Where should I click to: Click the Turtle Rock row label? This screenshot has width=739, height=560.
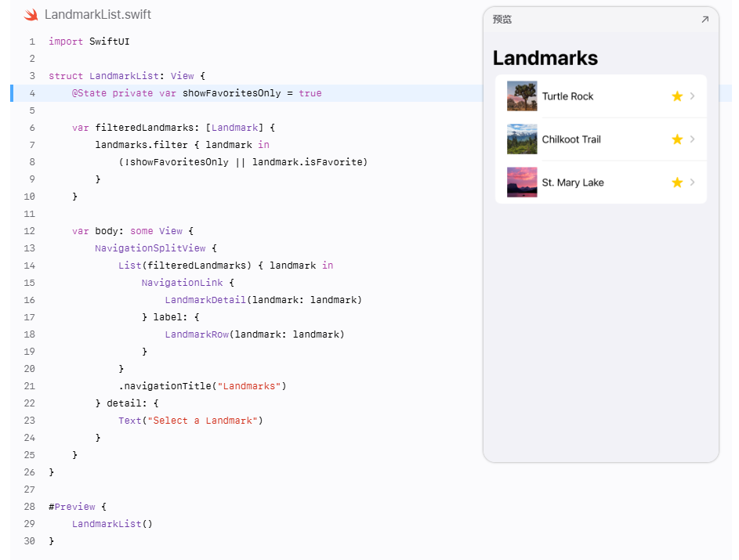click(567, 96)
